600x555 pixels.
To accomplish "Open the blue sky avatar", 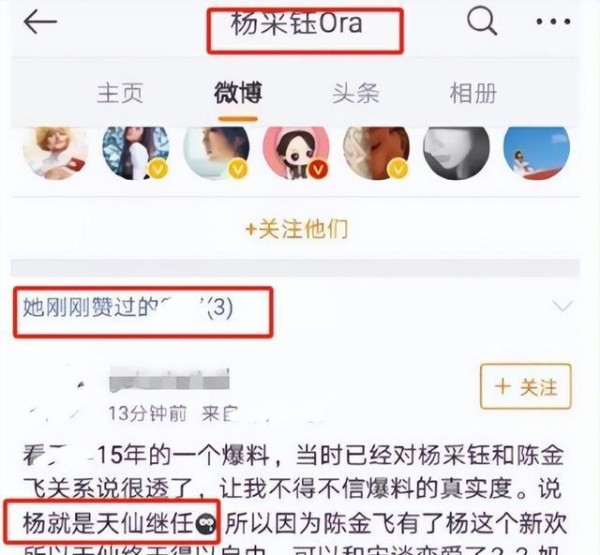I will pyautogui.click(x=536, y=152).
